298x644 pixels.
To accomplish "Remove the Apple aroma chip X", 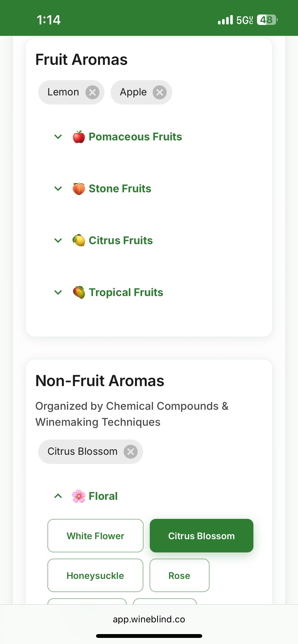I will coord(160,92).
